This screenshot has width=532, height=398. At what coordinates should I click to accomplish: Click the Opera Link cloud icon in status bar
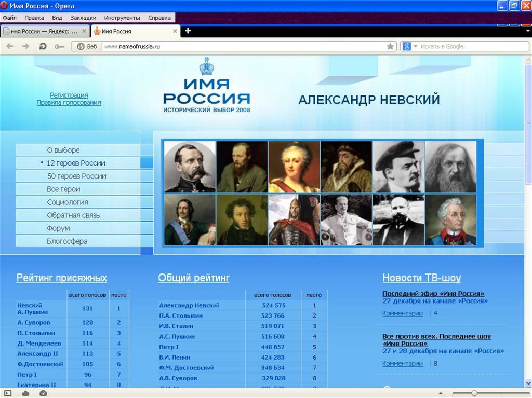pyautogui.click(x=25, y=393)
